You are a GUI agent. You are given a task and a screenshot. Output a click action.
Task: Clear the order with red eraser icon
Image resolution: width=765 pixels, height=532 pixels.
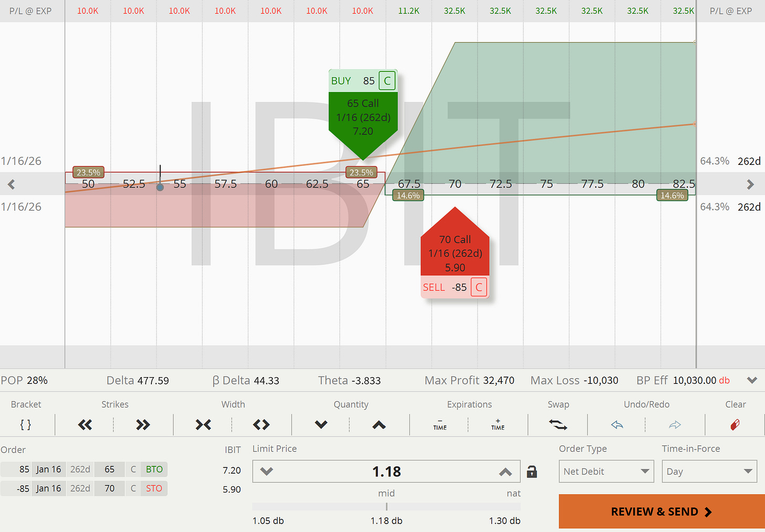pos(735,424)
